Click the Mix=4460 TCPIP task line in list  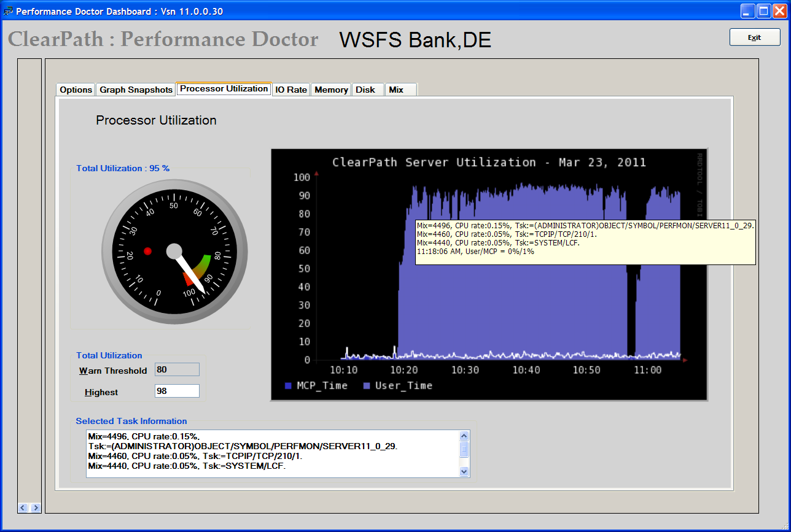pos(195,456)
